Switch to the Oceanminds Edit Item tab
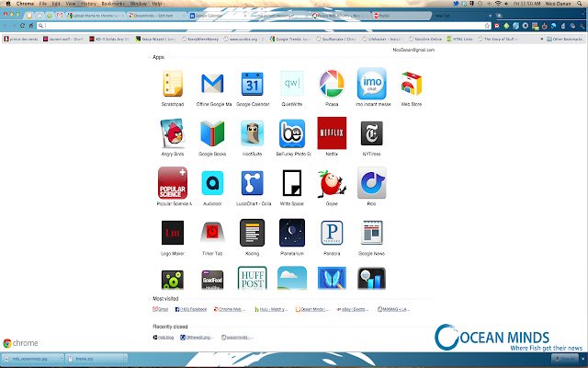 (156, 16)
